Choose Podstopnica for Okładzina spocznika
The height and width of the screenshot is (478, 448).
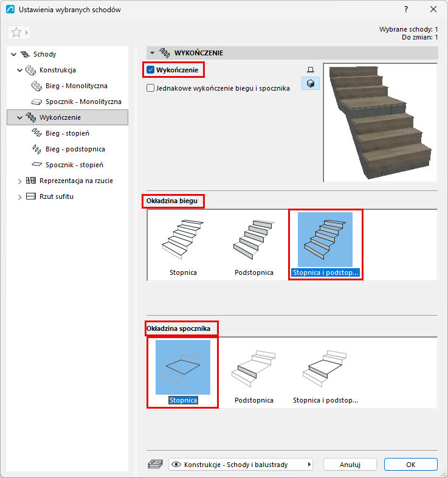pyautogui.click(x=254, y=372)
